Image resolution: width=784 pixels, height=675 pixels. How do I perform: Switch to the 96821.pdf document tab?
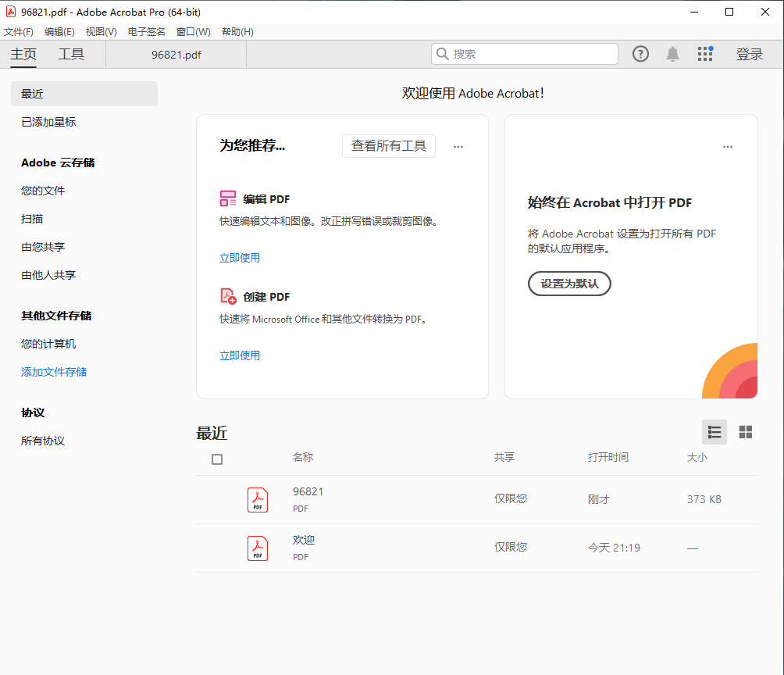pos(176,55)
